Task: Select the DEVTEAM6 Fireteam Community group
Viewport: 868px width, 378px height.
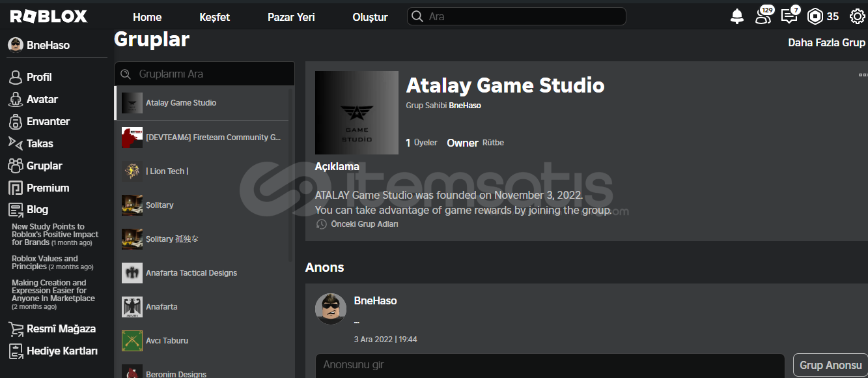Action: pyautogui.click(x=201, y=138)
